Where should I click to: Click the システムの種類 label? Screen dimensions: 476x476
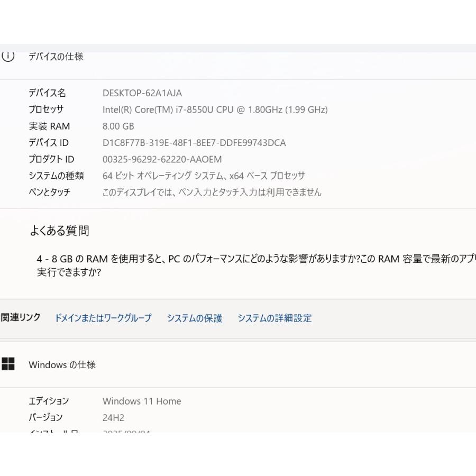pos(56,176)
